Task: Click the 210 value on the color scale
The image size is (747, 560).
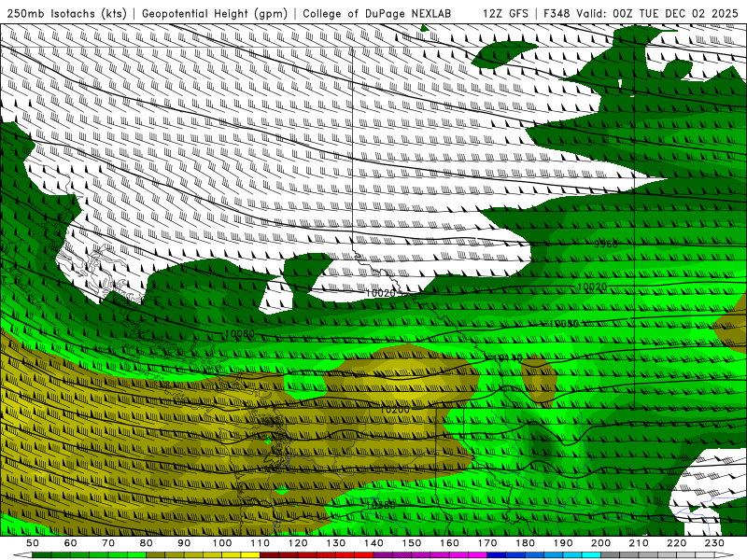Action: 640,543
